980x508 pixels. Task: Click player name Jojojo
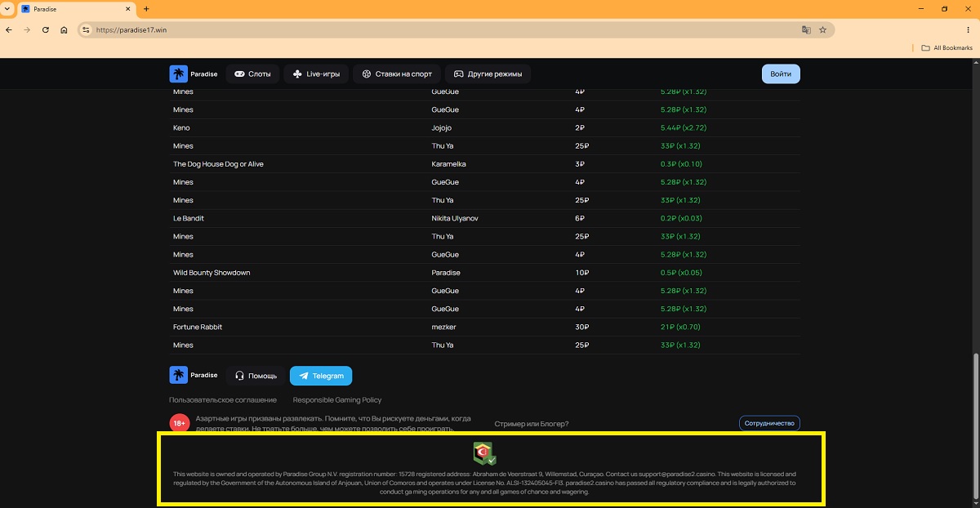tap(441, 128)
